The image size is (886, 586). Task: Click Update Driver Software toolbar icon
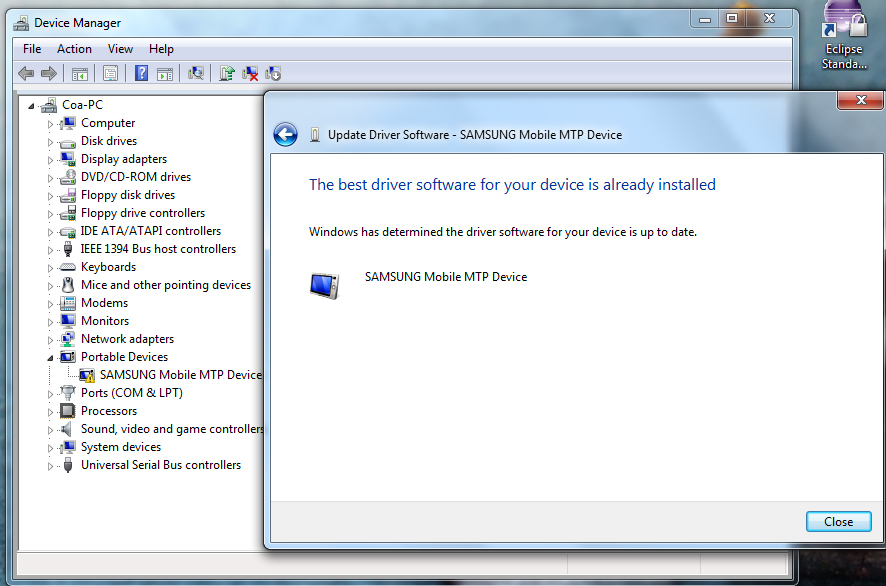pos(227,73)
